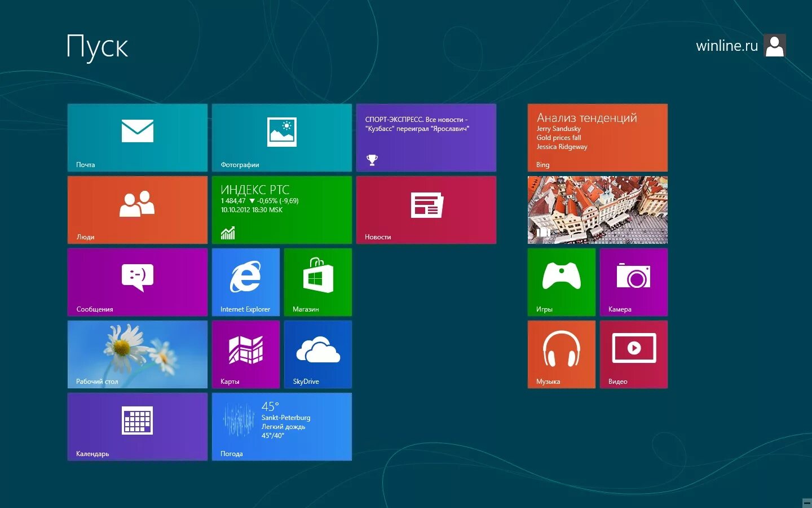Open the Новости news tile
The image size is (812, 508).
pos(426,210)
